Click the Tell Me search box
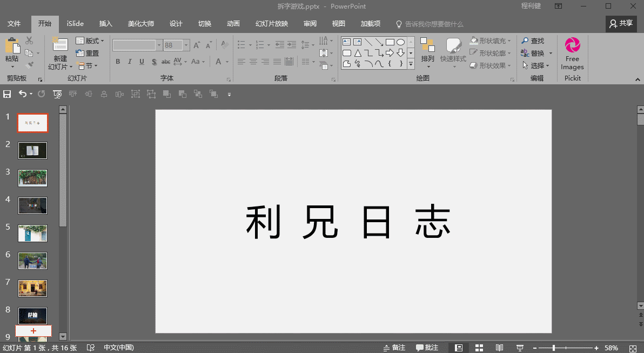 pos(430,24)
